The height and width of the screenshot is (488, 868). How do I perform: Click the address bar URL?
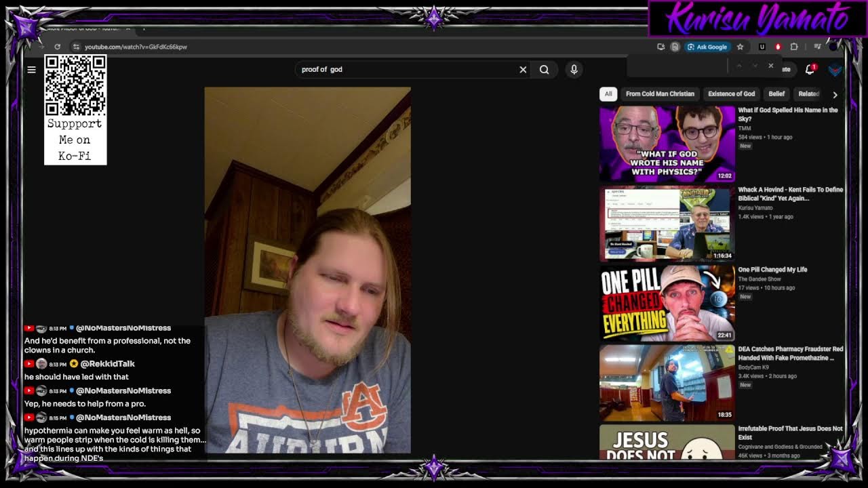click(136, 47)
